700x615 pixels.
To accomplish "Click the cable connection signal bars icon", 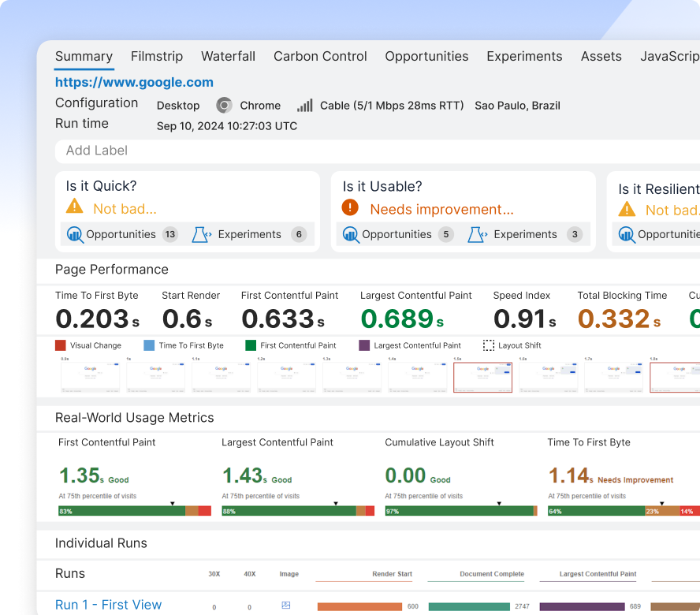I will click(x=305, y=106).
